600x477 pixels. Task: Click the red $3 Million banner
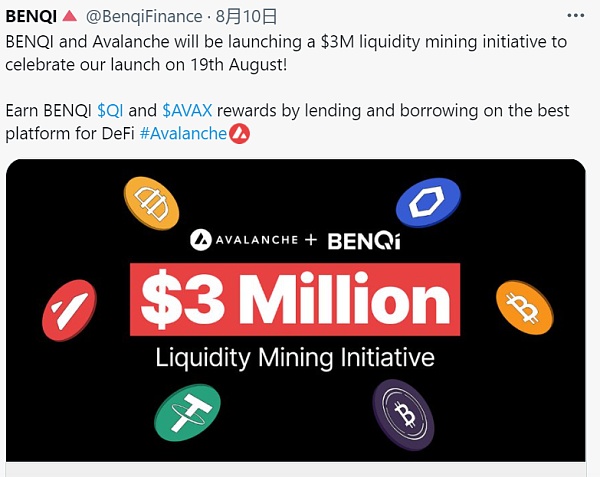pos(295,299)
